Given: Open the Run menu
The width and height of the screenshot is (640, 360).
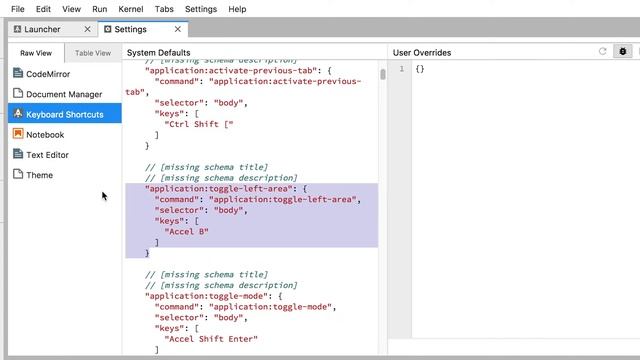Looking at the screenshot, I should coord(100,9).
